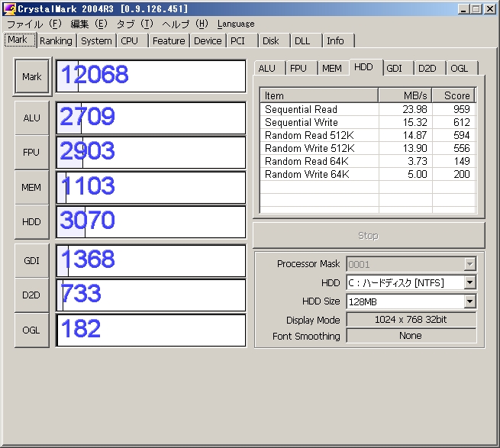Switch to the Feature tab
The width and height of the screenshot is (500, 448).
(169, 40)
